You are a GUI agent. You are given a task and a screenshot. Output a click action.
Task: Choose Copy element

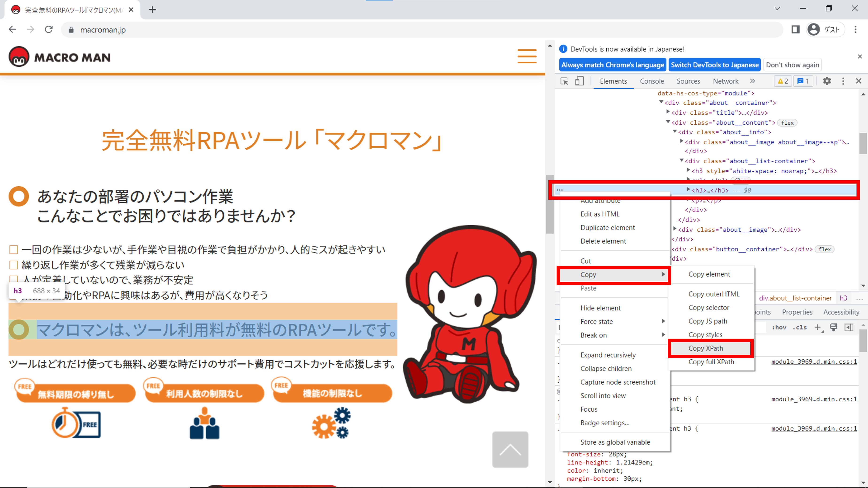click(711, 274)
